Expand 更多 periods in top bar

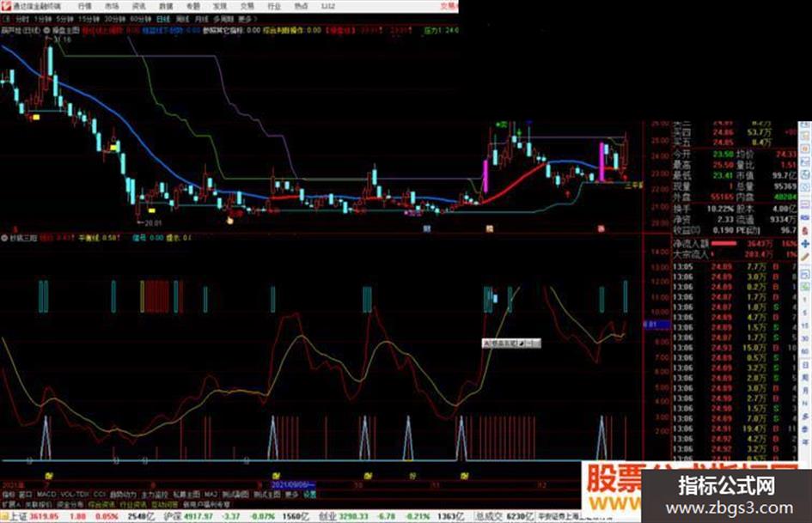pos(246,19)
